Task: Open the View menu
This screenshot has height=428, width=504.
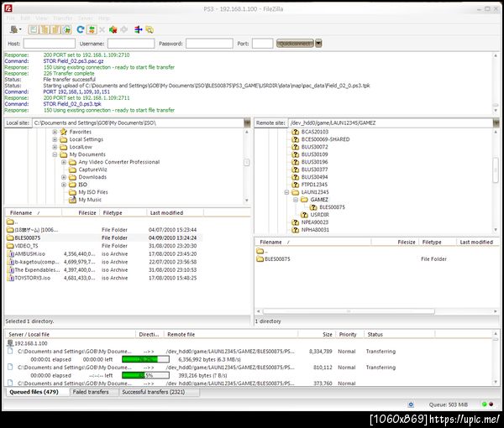Action: 41,18
